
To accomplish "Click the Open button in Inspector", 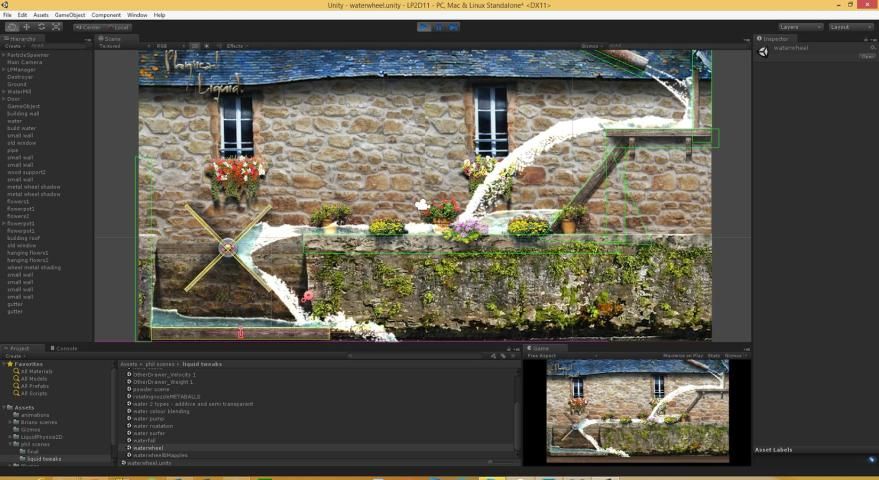I will coord(867,57).
